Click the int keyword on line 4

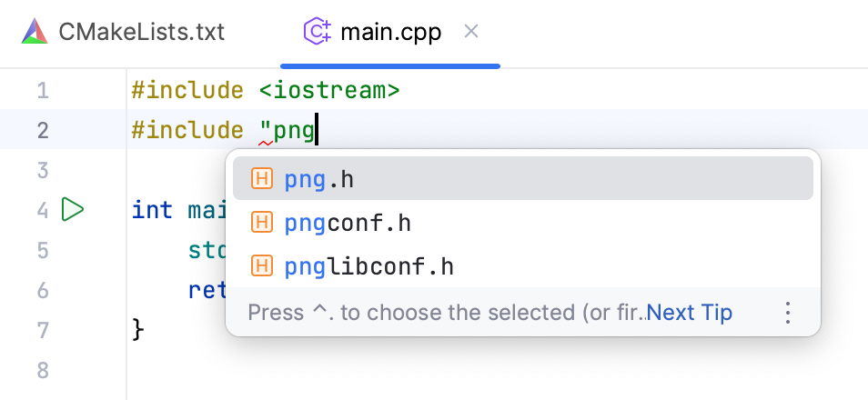click(x=152, y=210)
